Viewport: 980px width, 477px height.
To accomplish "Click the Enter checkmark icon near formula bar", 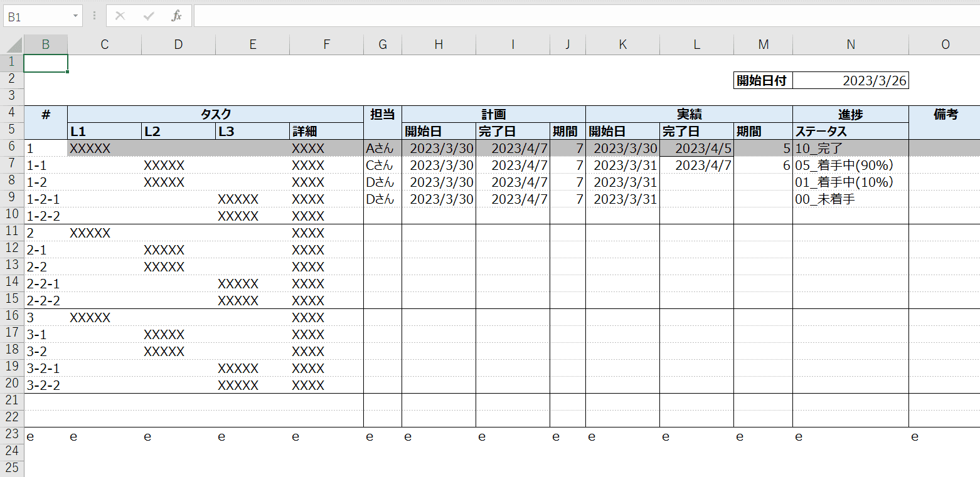I will tap(149, 16).
